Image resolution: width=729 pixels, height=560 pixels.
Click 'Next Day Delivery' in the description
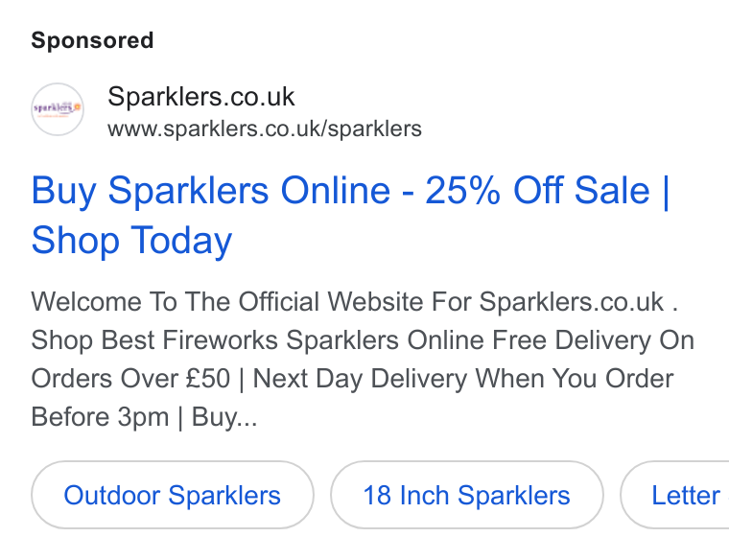point(360,379)
